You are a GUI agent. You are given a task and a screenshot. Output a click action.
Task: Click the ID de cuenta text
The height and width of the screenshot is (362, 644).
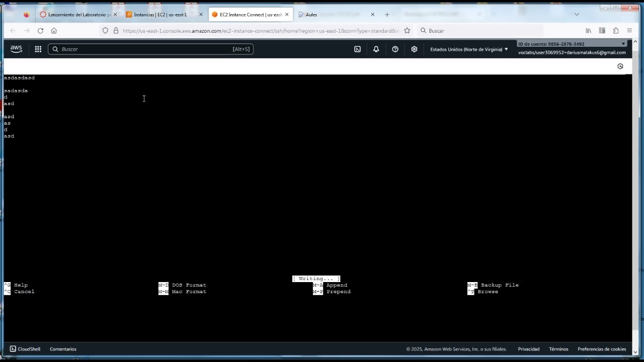coord(551,44)
